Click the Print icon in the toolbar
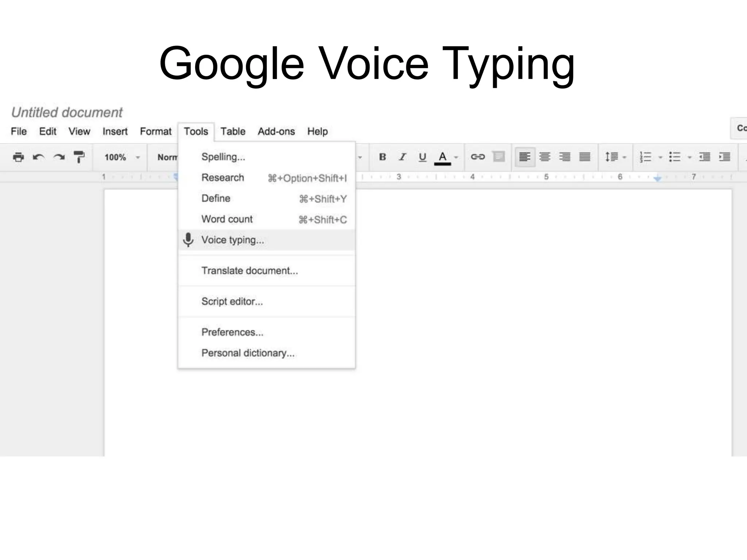The image size is (747, 560). coord(18,157)
